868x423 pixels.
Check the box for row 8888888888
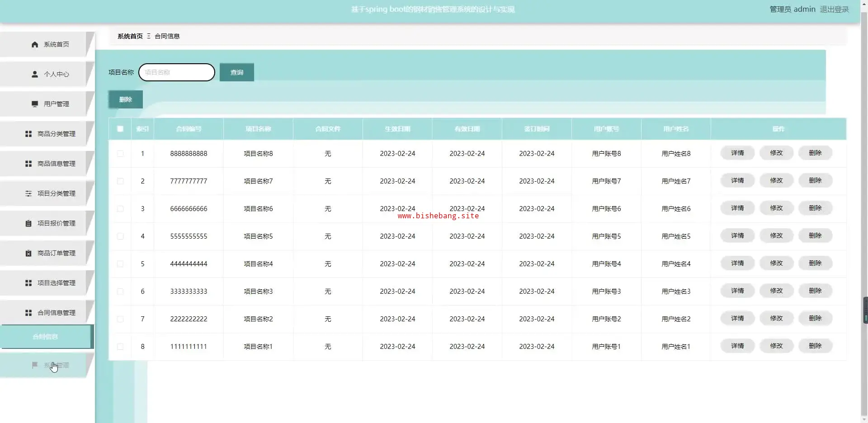[120, 154]
